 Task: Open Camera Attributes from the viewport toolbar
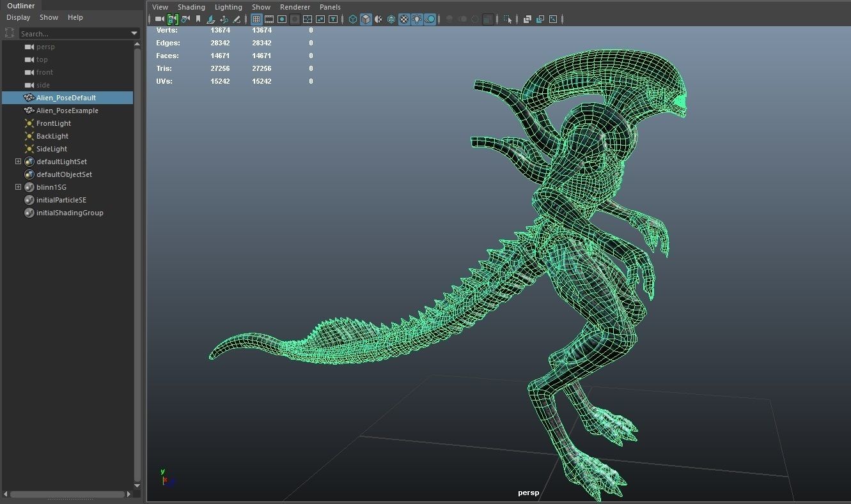point(185,19)
